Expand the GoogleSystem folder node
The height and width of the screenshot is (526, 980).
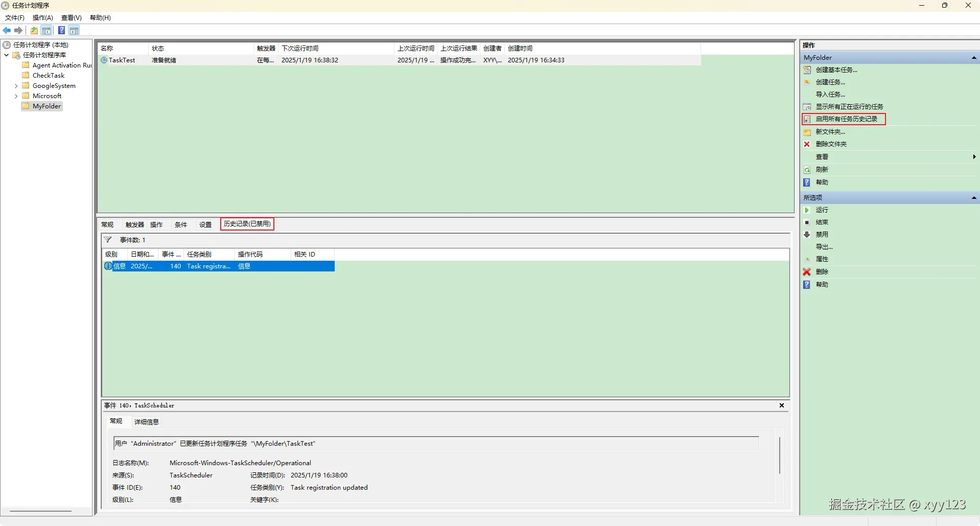pyautogui.click(x=16, y=86)
